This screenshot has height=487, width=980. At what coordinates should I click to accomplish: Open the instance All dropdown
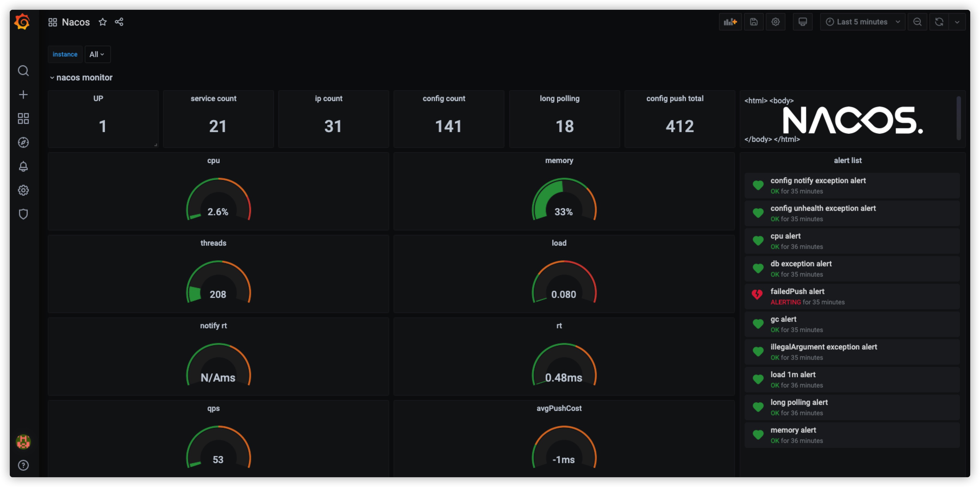[x=97, y=54]
